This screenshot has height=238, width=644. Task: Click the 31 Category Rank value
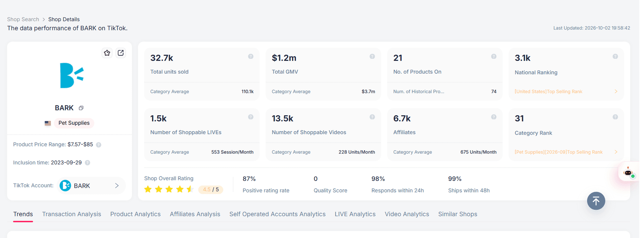(519, 119)
